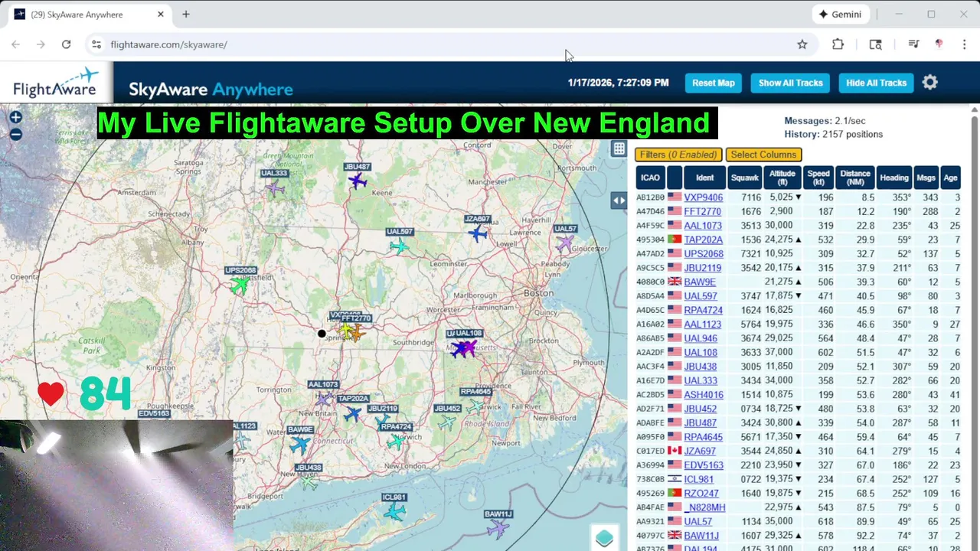Select the TAP202A aircraft icon on map
980x551 pixels.
click(352, 413)
